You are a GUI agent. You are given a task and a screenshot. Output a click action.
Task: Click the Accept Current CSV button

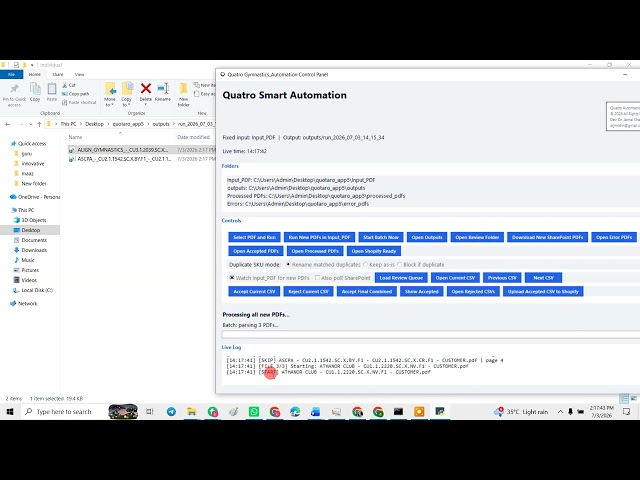point(254,291)
